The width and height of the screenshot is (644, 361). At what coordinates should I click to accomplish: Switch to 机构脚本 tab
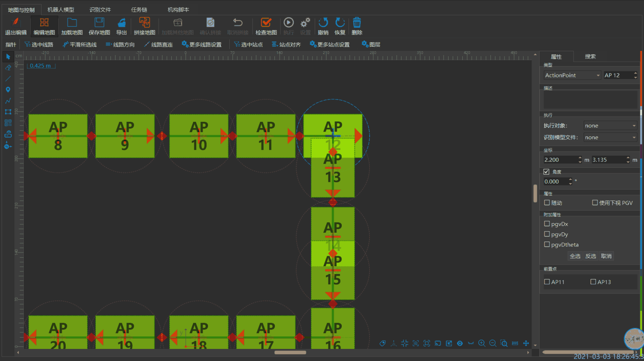click(x=178, y=10)
